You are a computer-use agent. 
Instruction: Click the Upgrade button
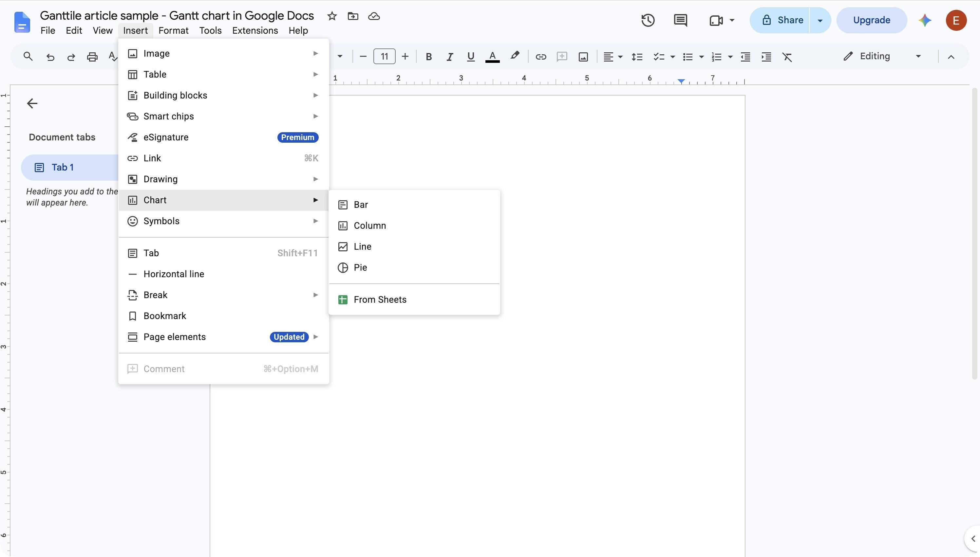click(871, 20)
